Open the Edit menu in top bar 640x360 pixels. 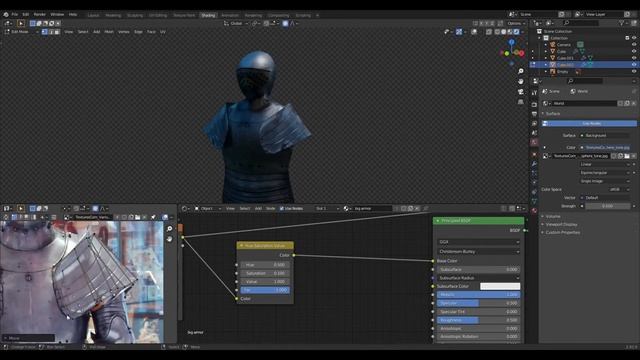click(26, 14)
